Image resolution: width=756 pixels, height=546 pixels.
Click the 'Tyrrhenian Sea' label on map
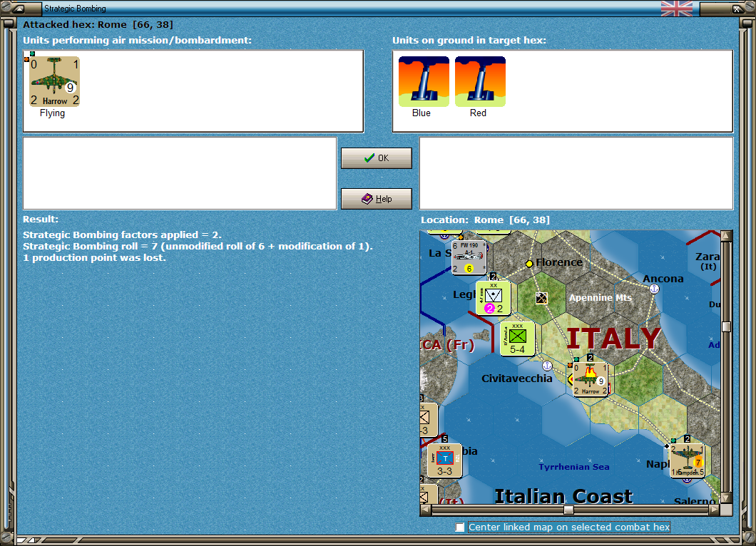click(x=573, y=466)
